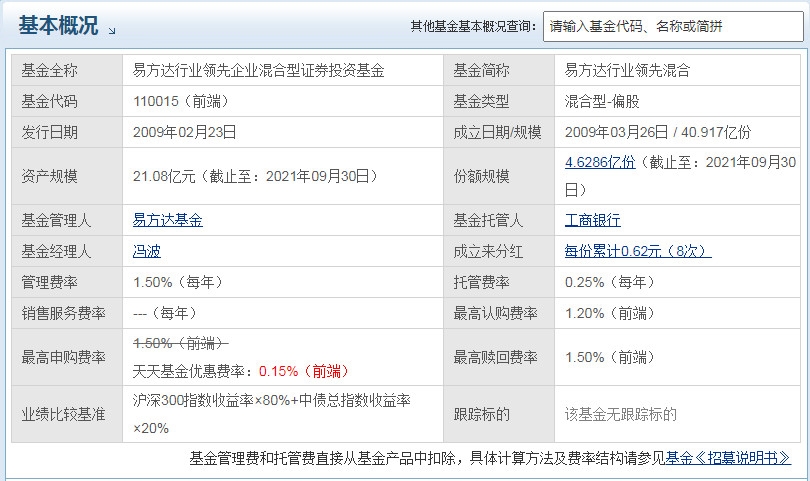View dividend history 每份累计0.62元（8次）
810x481 pixels.
tap(637, 251)
